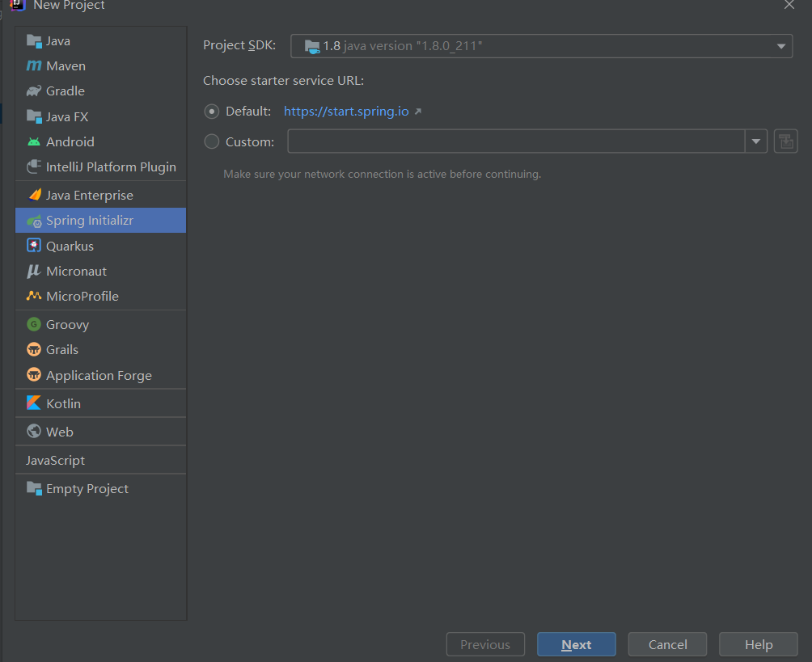Screen dimensions: 812x662
Task: Click the Android robot icon
Action: coord(33,142)
